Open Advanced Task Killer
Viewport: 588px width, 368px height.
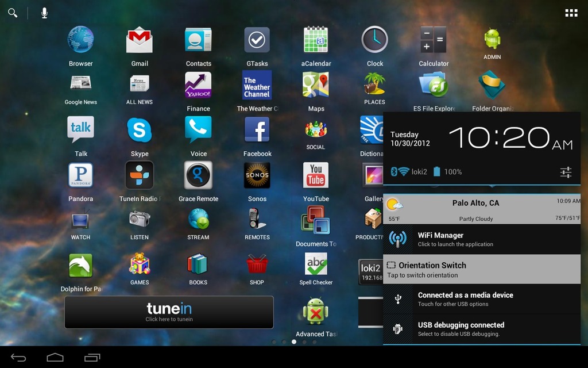tap(316, 311)
